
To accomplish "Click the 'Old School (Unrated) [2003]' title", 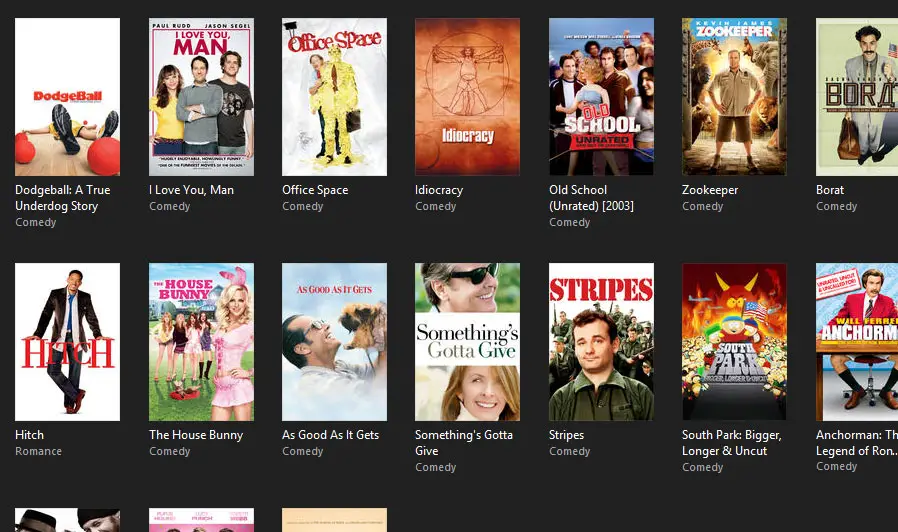I will [591, 198].
